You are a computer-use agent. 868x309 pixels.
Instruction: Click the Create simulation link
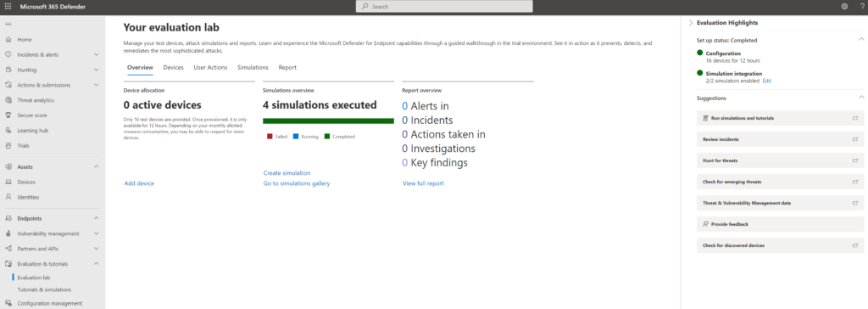[x=287, y=173]
